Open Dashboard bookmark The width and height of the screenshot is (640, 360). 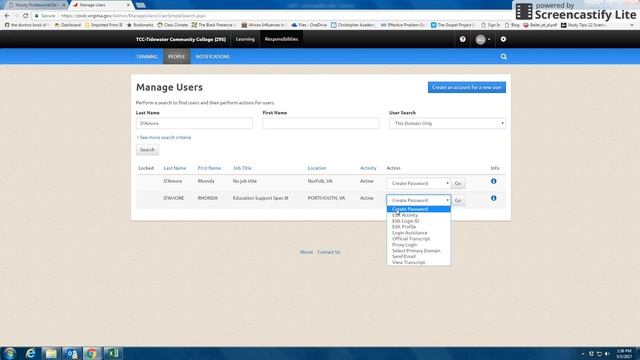click(68, 25)
